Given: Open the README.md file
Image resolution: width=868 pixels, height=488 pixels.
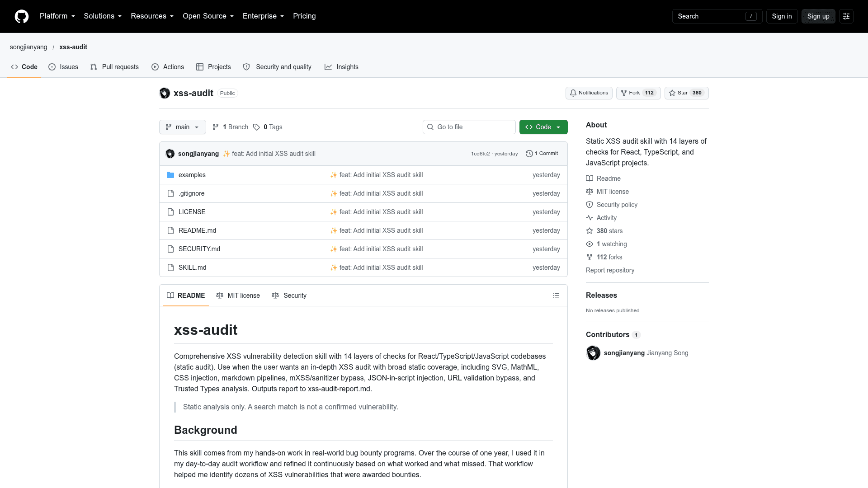Looking at the screenshot, I should point(197,230).
